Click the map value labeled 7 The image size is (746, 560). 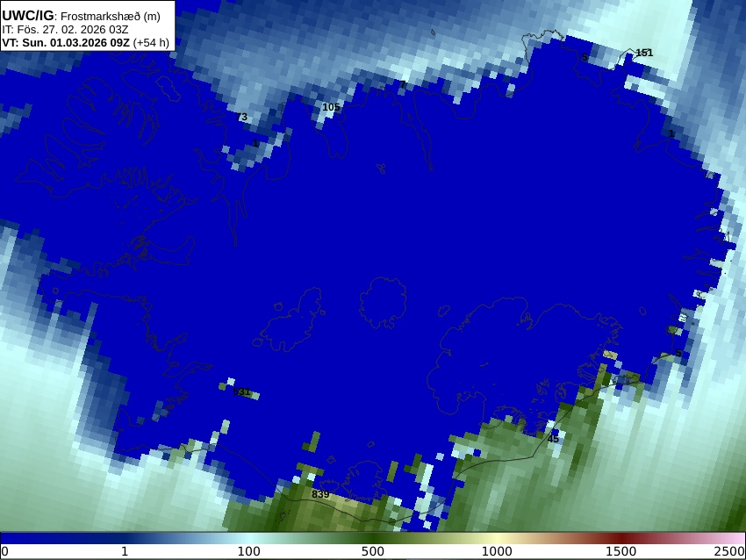click(403, 84)
